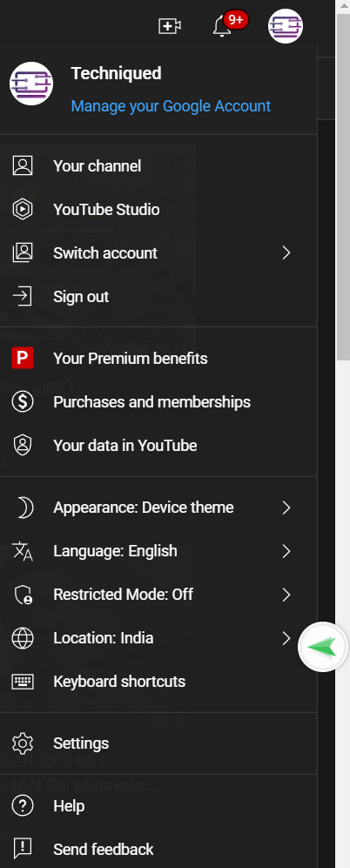Select Your channel menu item

[158, 166]
